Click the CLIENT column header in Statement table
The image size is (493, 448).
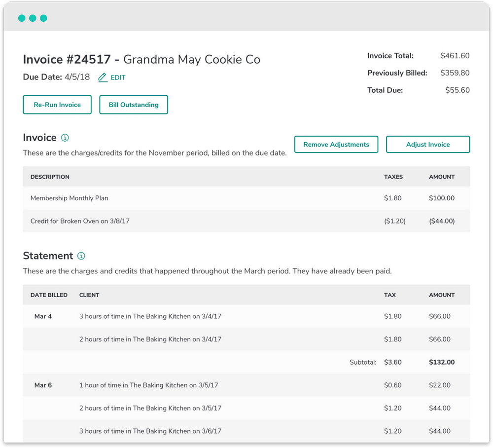89,295
